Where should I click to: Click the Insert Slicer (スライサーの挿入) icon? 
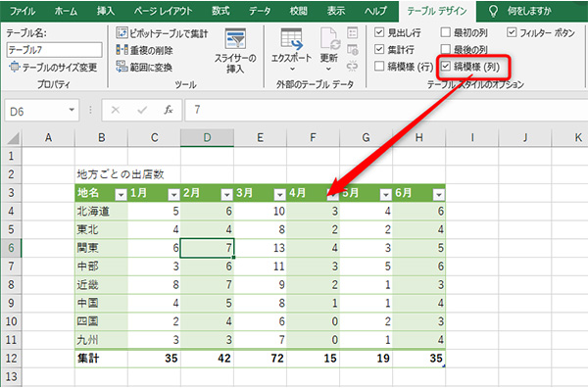pyautogui.click(x=235, y=39)
